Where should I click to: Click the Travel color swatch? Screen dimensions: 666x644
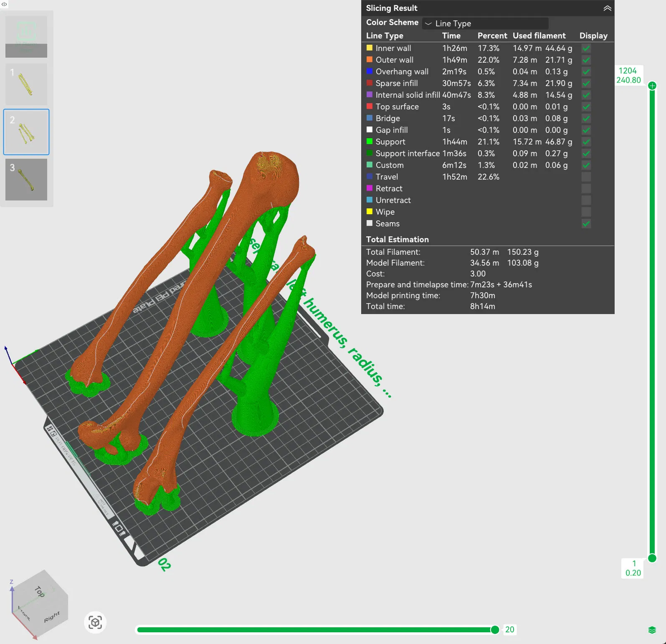click(x=370, y=176)
